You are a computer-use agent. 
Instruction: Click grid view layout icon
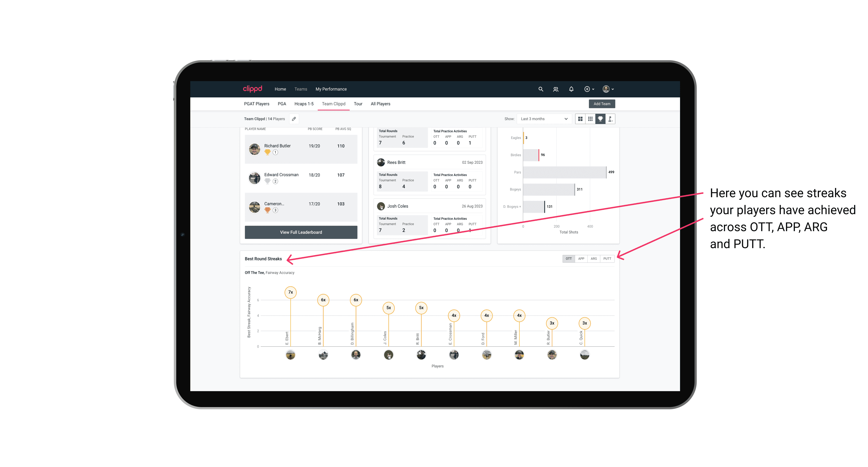[580, 119]
